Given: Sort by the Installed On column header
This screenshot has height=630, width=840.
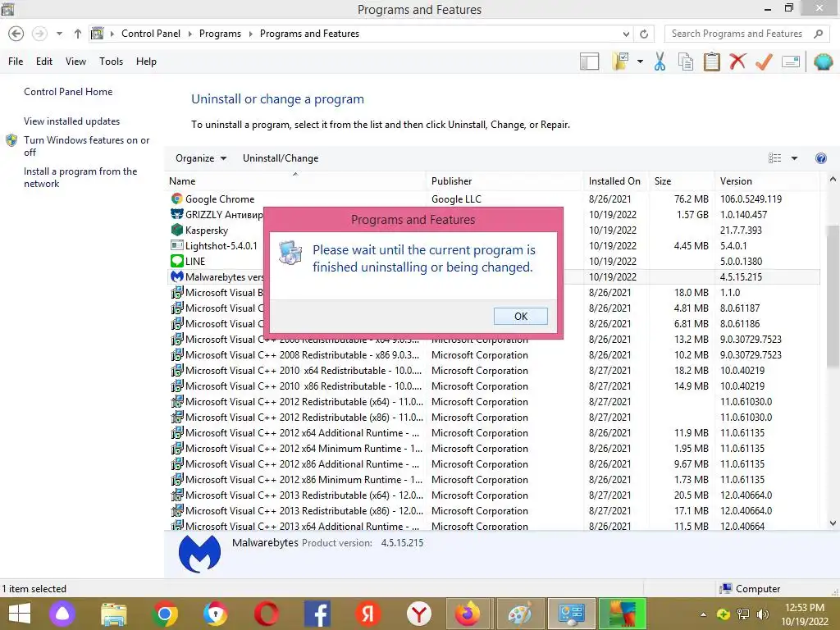Looking at the screenshot, I should tap(614, 181).
